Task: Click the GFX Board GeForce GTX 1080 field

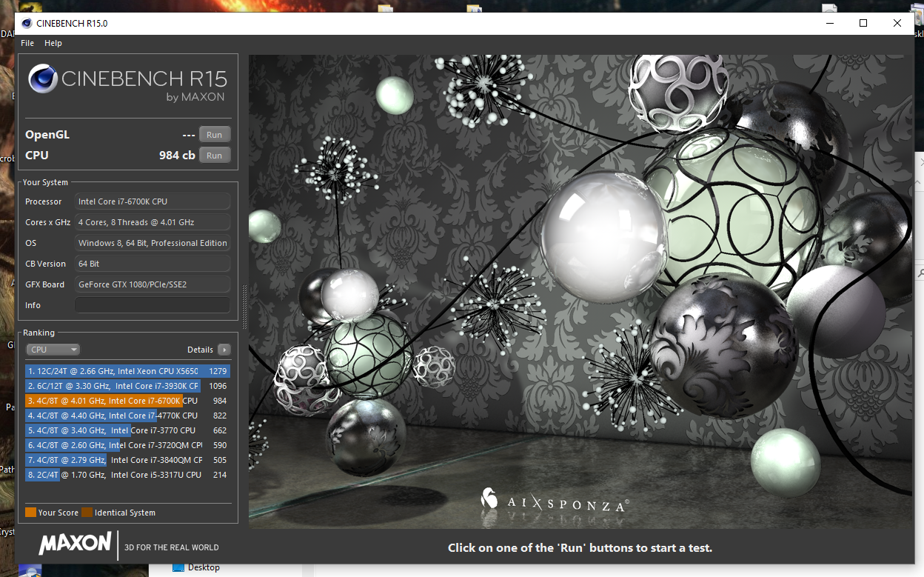Action: point(153,284)
